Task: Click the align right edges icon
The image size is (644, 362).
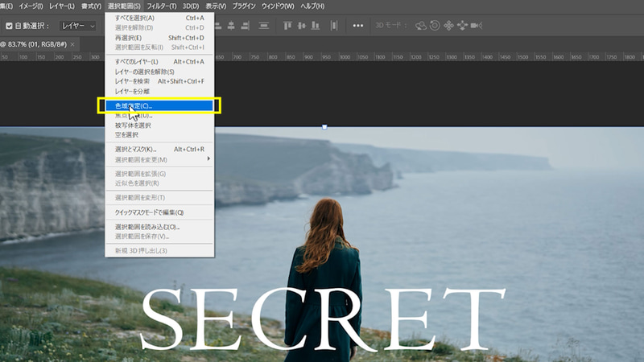Action: [x=246, y=26]
